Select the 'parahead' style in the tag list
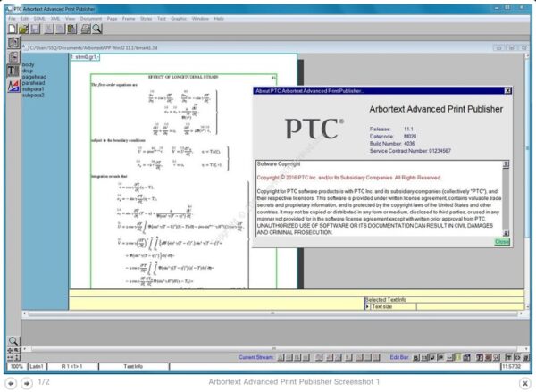Viewport: 536px width, 392px height. pos(34,83)
